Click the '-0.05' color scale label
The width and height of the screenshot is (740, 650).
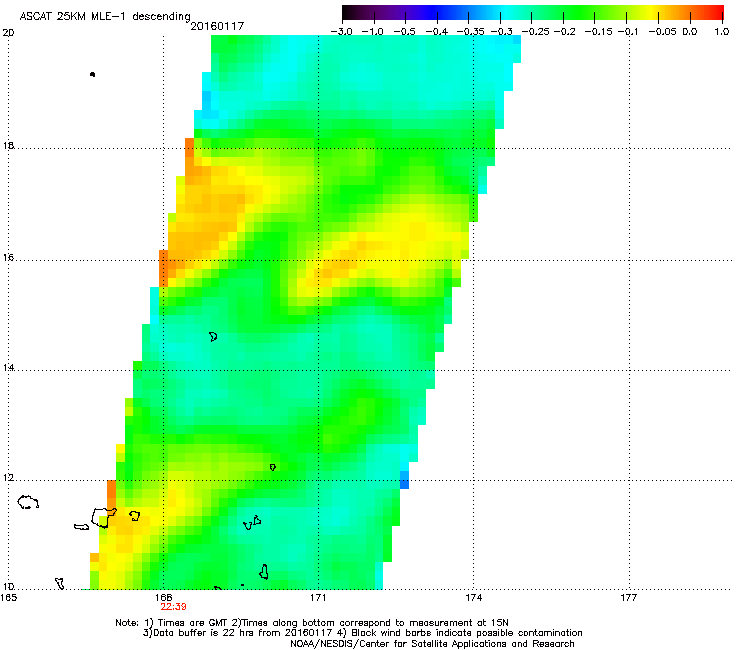[x=662, y=32]
